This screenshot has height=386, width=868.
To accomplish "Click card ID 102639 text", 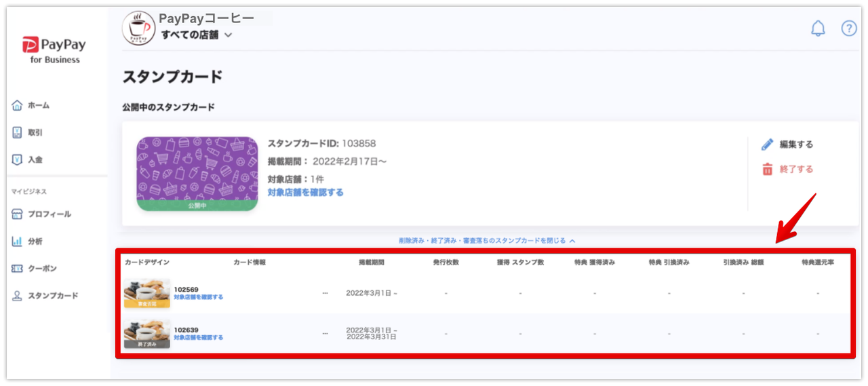I will (x=186, y=330).
